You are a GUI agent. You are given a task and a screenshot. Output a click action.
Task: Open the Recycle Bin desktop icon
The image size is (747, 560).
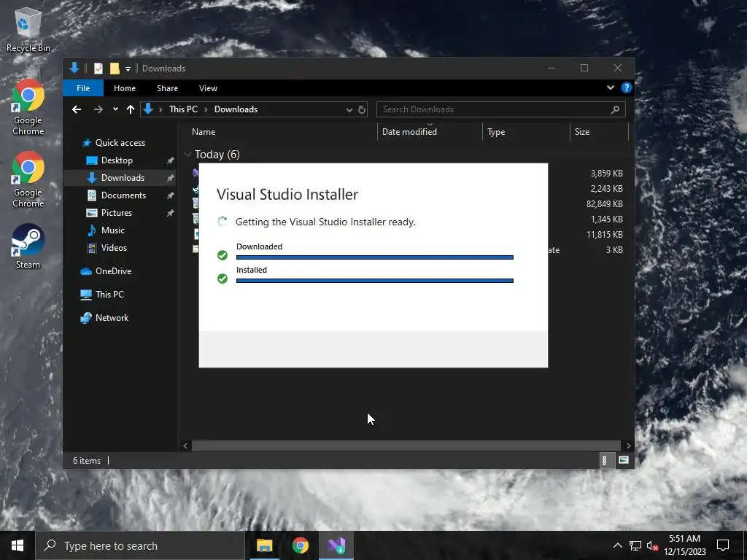pyautogui.click(x=28, y=29)
